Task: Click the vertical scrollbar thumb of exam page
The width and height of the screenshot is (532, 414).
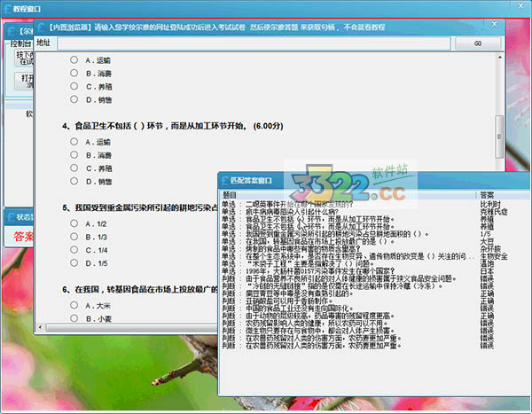Action: pyautogui.click(x=499, y=137)
